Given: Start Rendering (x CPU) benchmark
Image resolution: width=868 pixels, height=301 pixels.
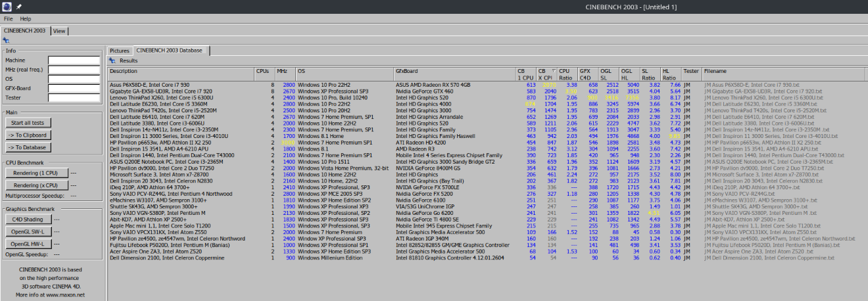Looking at the screenshot, I should (36, 185).
